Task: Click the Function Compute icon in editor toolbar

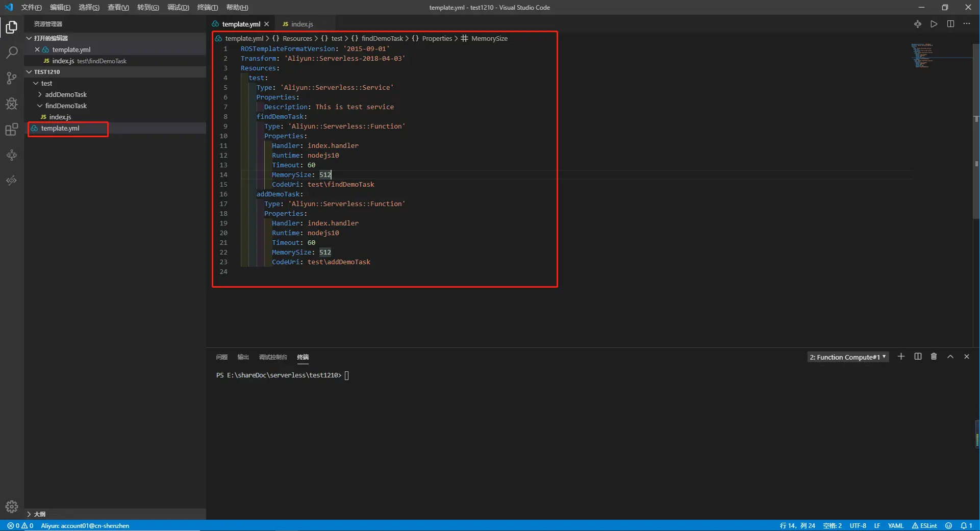Action: pos(918,24)
